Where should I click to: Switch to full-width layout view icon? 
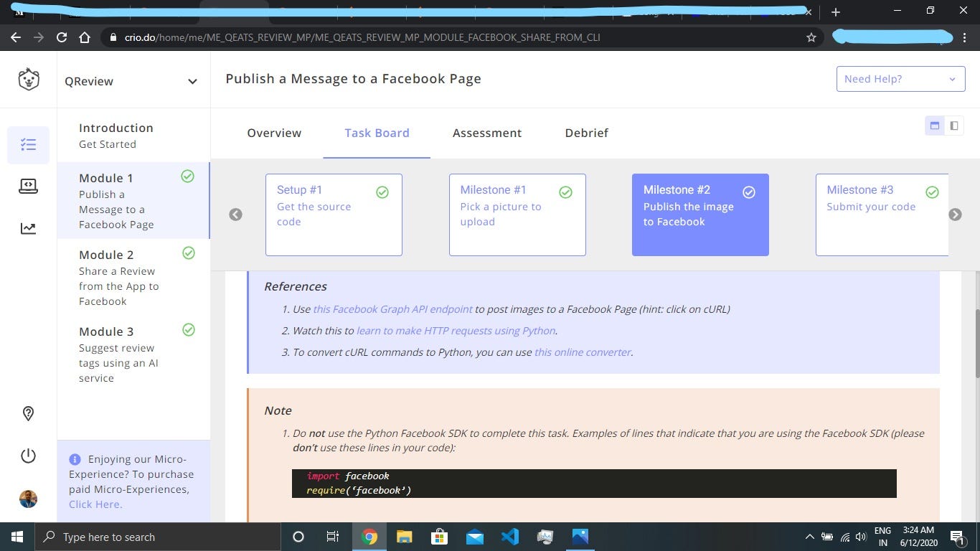click(935, 126)
